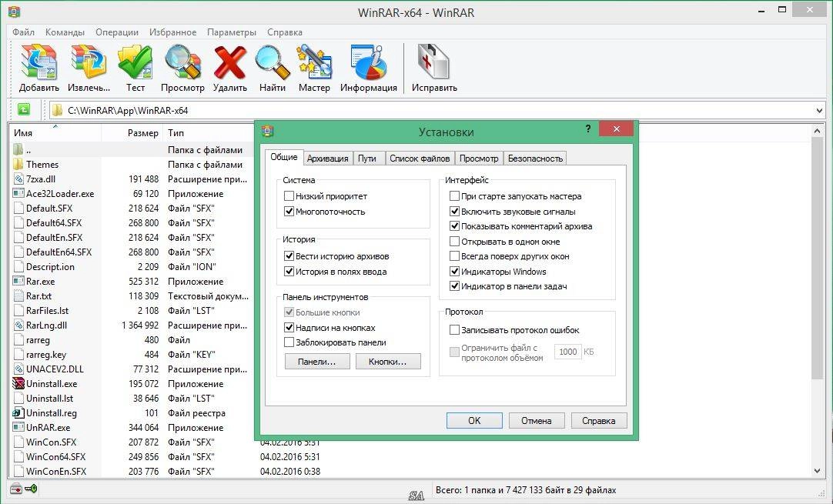This screenshot has height=504, width=833.
Task: Click the Тест toolbar icon
Action: [x=135, y=62]
